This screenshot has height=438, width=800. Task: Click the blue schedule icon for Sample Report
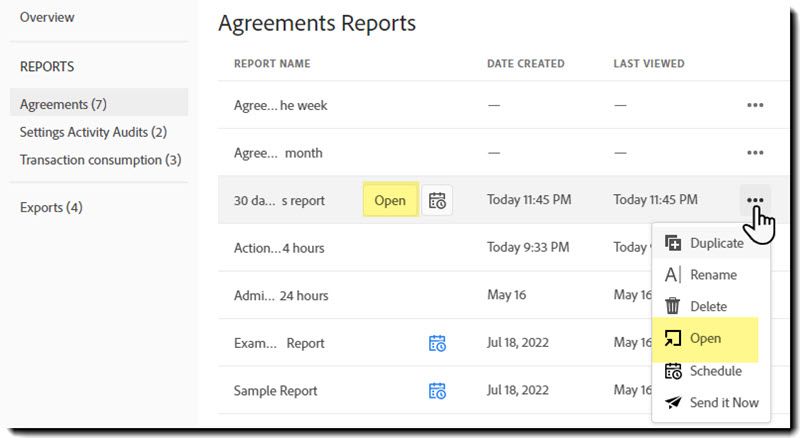click(437, 391)
